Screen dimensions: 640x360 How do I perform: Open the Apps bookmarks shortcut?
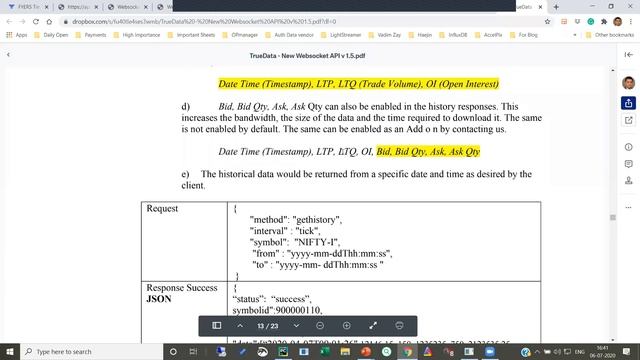pos(16,35)
